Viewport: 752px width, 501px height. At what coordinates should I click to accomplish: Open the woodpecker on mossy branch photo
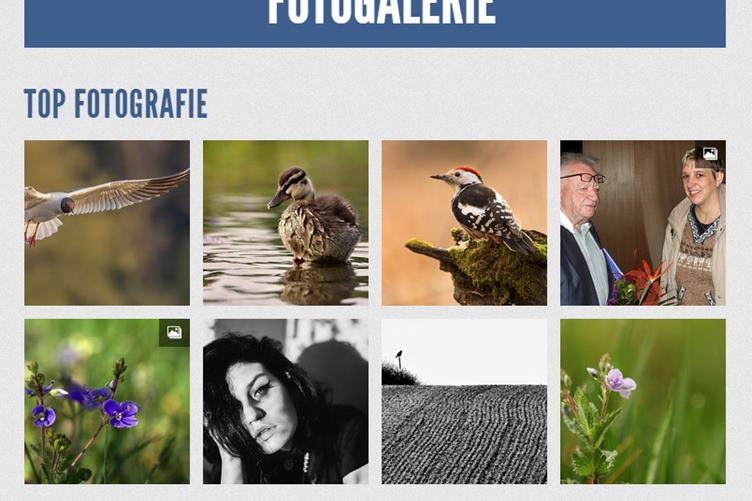coord(464,223)
